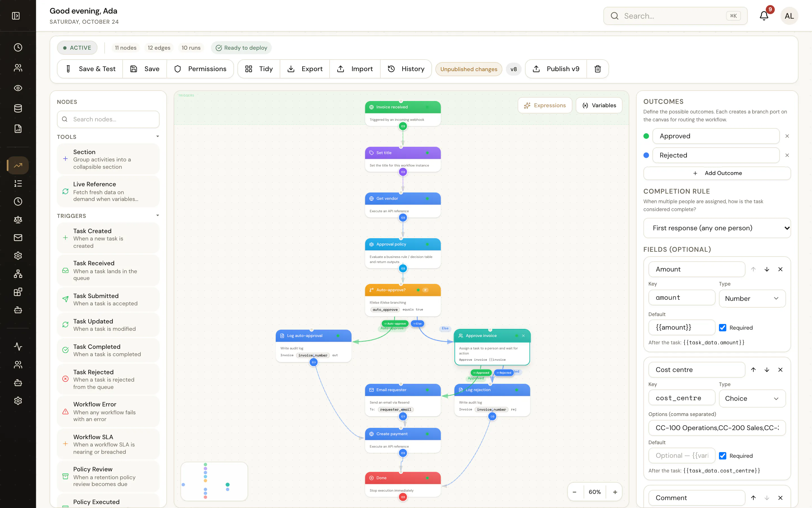Toggle the sidebar collapse icon

16,16
